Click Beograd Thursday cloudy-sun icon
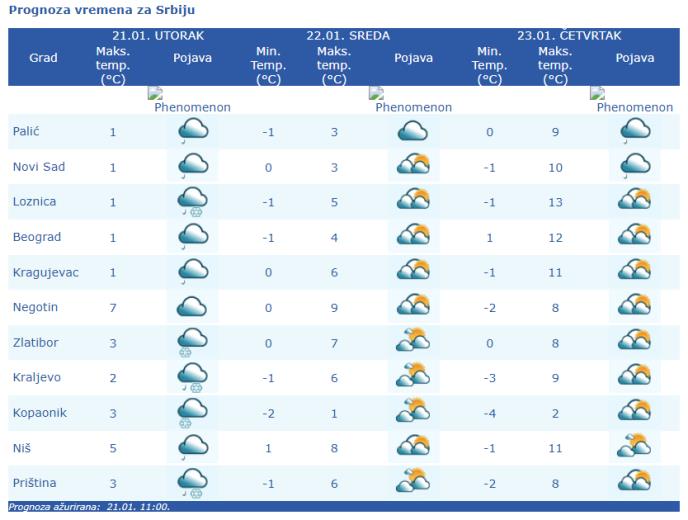 [x=634, y=234]
